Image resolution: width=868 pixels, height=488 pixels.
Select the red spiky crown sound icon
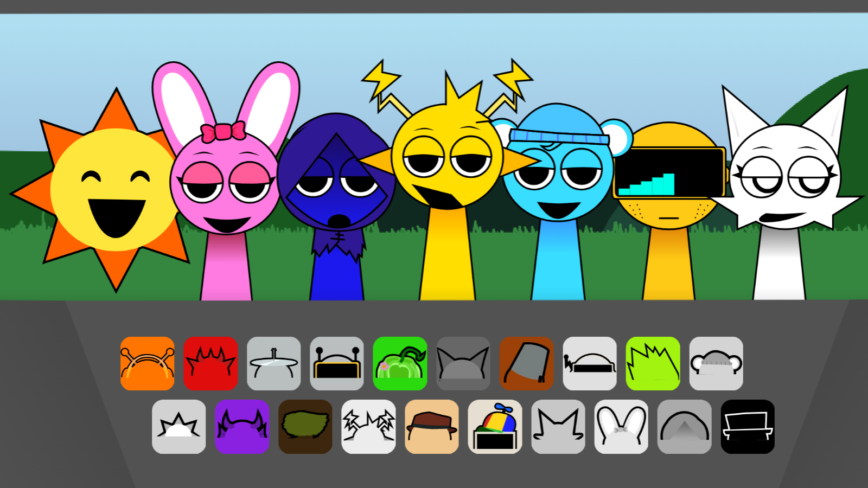click(210, 363)
